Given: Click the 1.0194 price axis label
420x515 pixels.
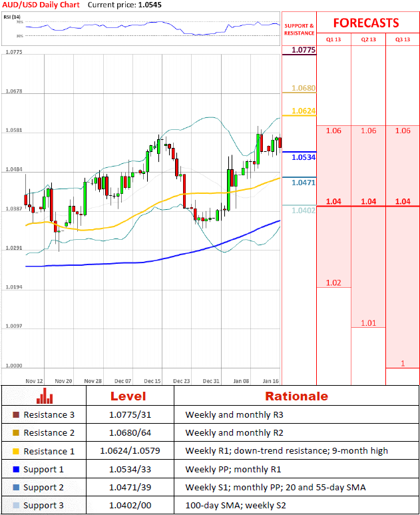Looking at the screenshot, I should (14, 287).
